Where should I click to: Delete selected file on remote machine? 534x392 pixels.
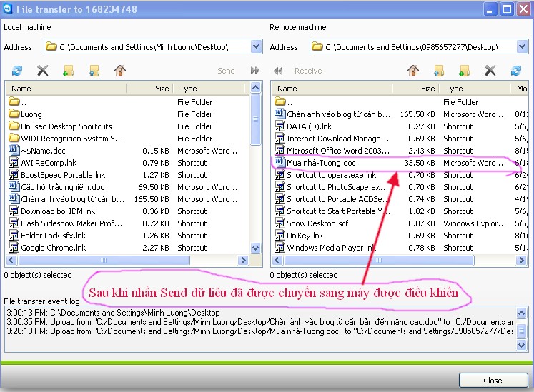tap(490, 71)
